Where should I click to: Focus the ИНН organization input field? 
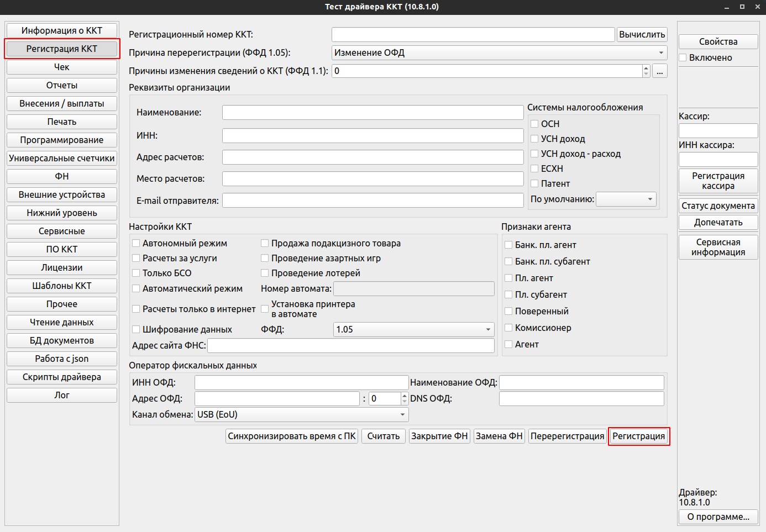(372, 135)
